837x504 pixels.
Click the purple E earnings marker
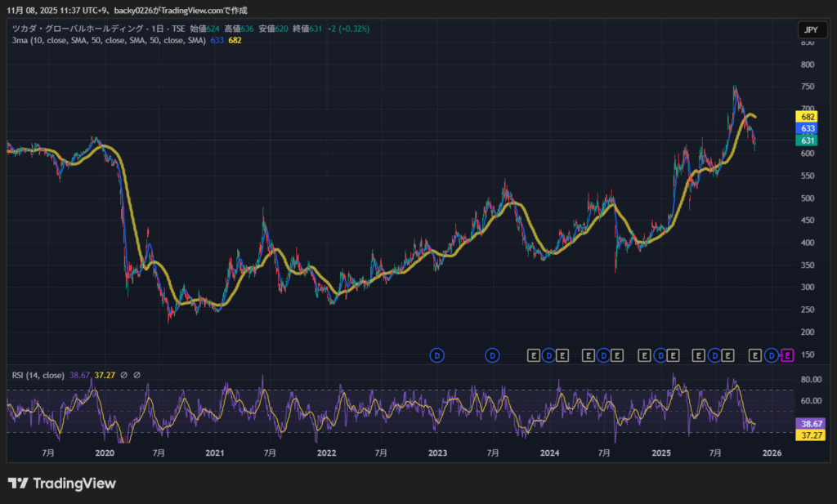click(788, 355)
